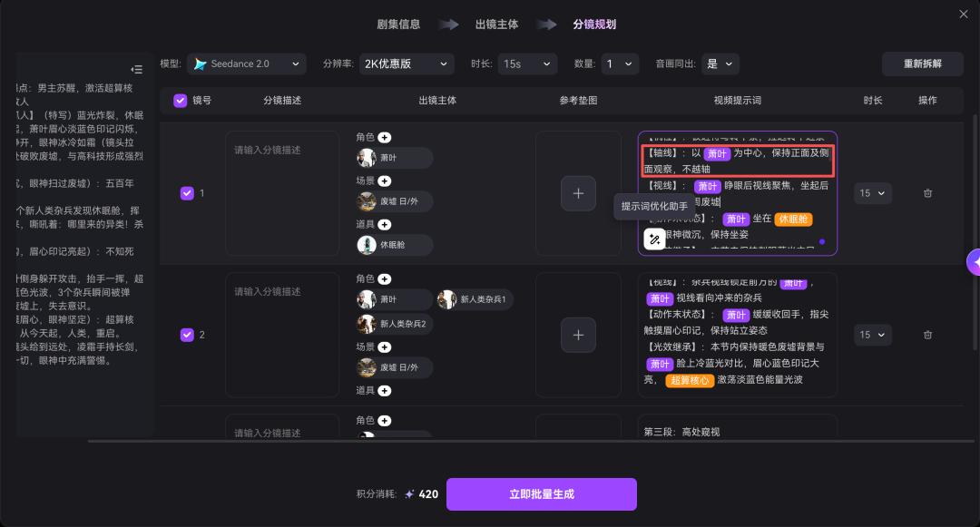The width and height of the screenshot is (980, 527).
Task: Add a prop to shot 1
Action: click(385, 224)
